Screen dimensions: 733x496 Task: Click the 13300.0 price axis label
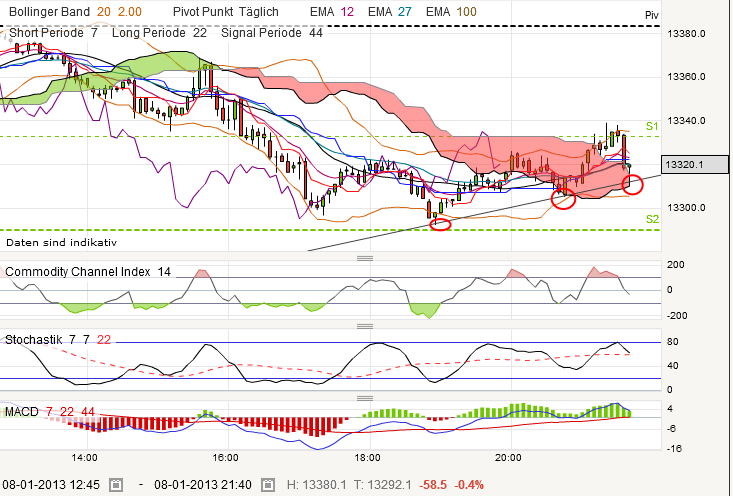pyautogui.click(x=686, y=208)
